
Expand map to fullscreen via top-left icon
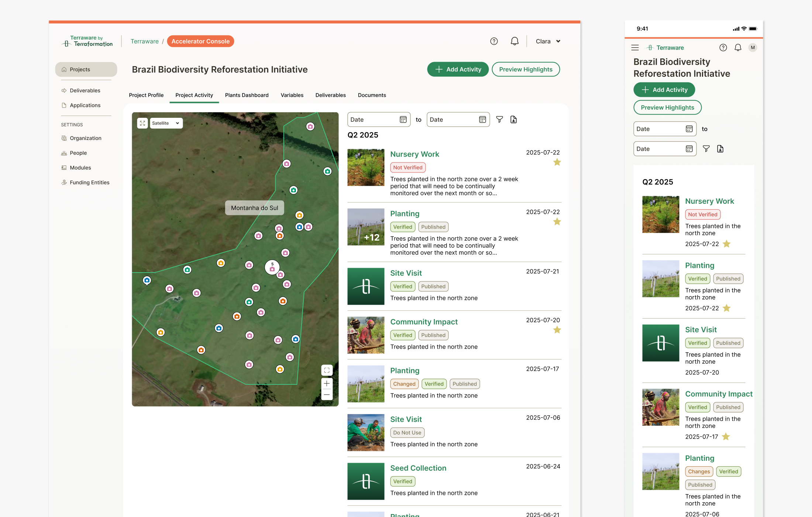tap(142, 123)
